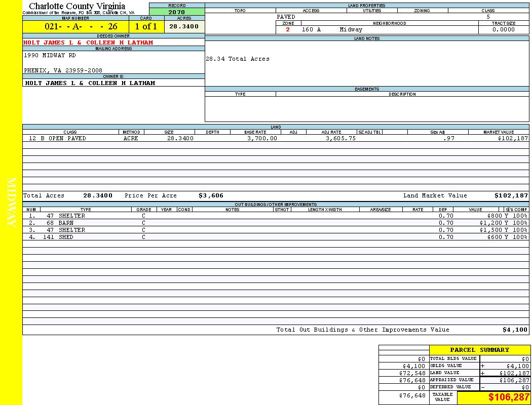Click the red taxable value $106,287
Screen dimensions: 532x405
(x=509, y=397)
